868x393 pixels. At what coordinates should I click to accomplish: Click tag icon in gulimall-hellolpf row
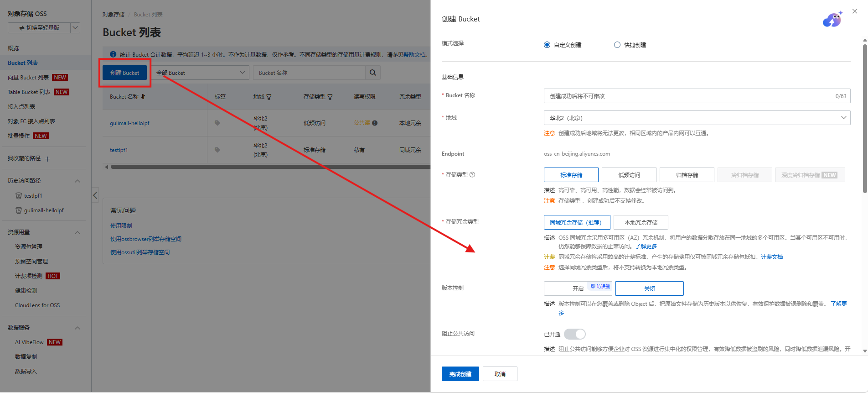tap(217, 123)
